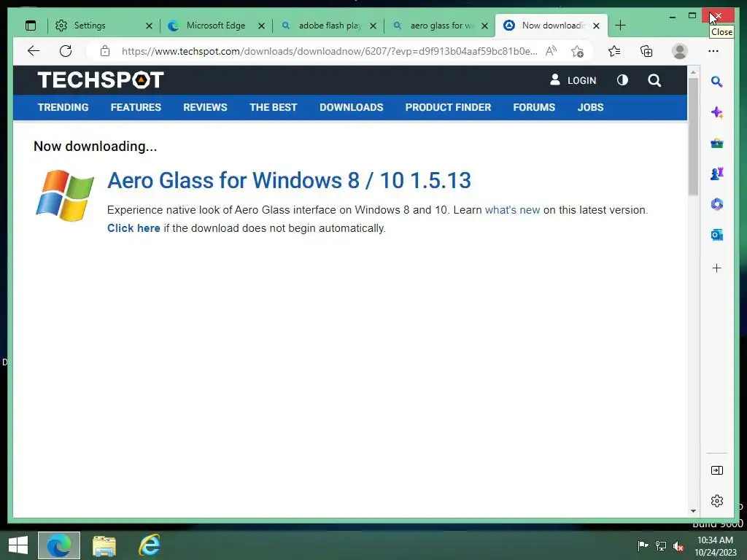Open TechSpot site search

(654, 80)
